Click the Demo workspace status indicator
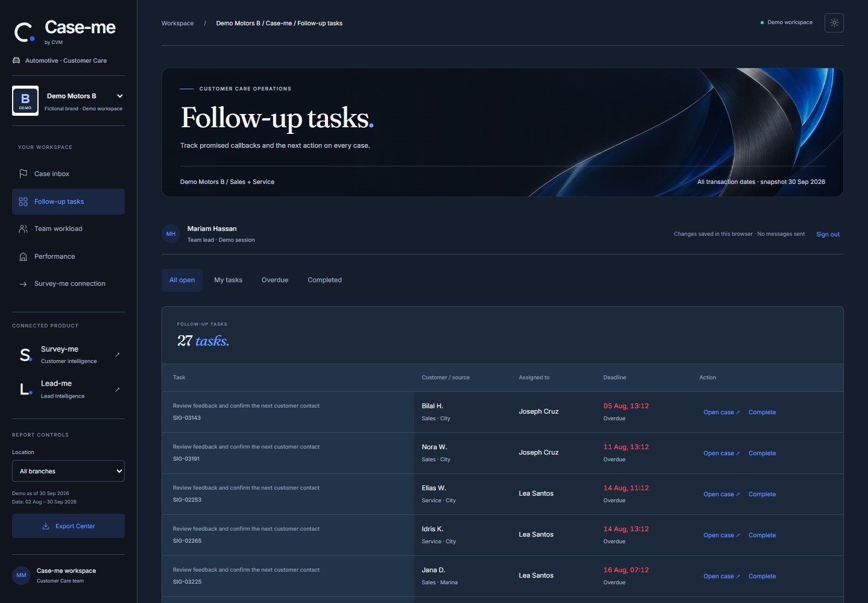The width and height of the screenshot is (868, 603). (787, 23)
